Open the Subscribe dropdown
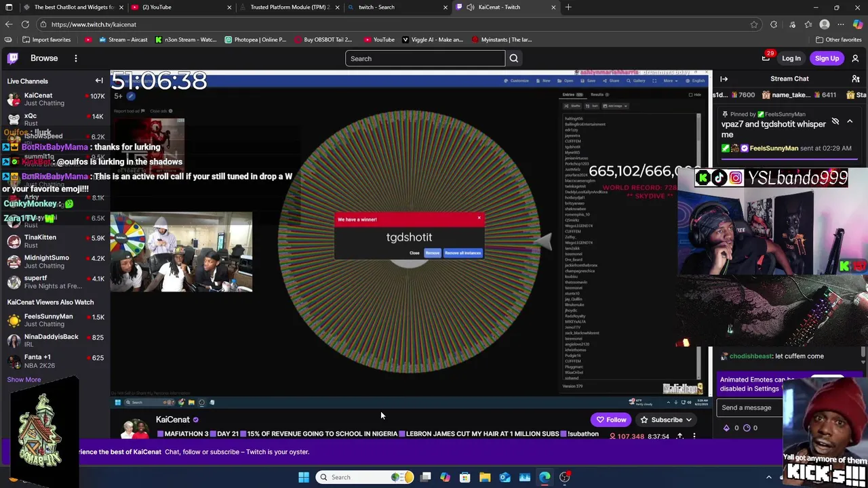Image resolution: width=868 pixels, height=488 pixels. (667, 420)
